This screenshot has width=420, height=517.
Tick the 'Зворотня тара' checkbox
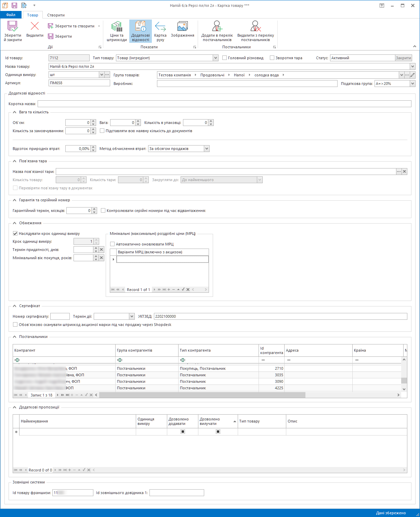tap(272, 58)
